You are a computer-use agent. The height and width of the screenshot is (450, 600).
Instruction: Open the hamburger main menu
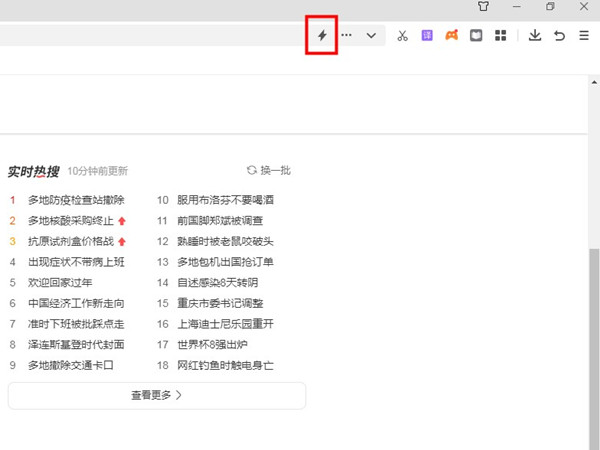(x=585, y=36)
